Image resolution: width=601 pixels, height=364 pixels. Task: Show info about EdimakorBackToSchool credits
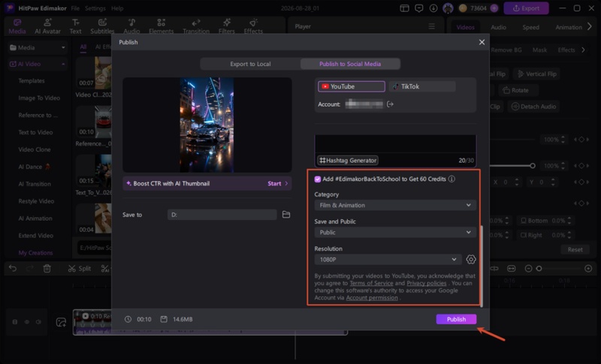point(452,179)
